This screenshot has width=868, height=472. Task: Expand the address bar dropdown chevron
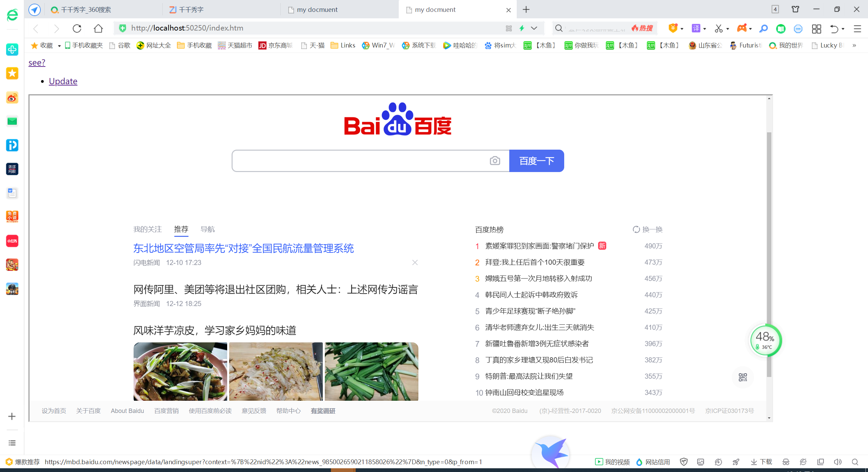[x=534, y=28]
